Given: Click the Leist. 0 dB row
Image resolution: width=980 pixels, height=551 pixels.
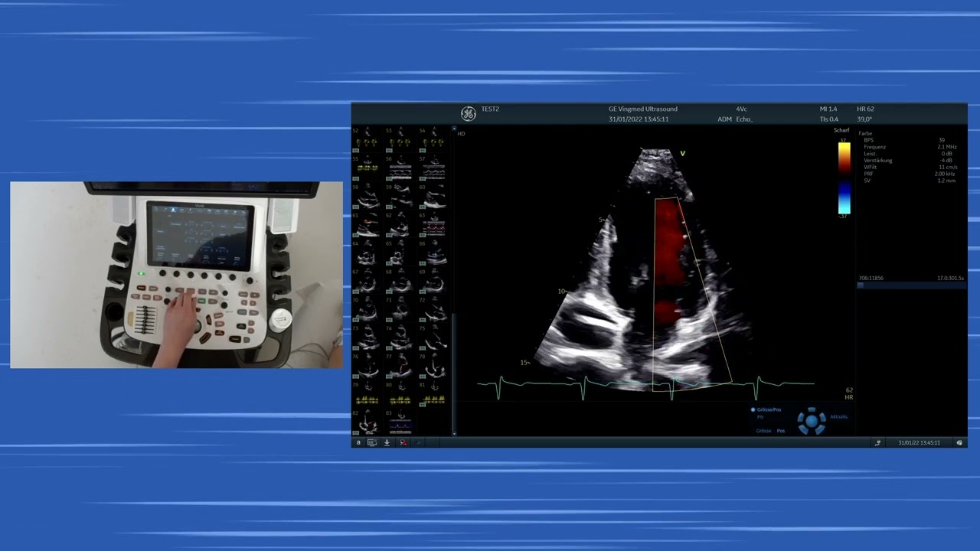Looking at the screenshot, I should click(907, 154).
